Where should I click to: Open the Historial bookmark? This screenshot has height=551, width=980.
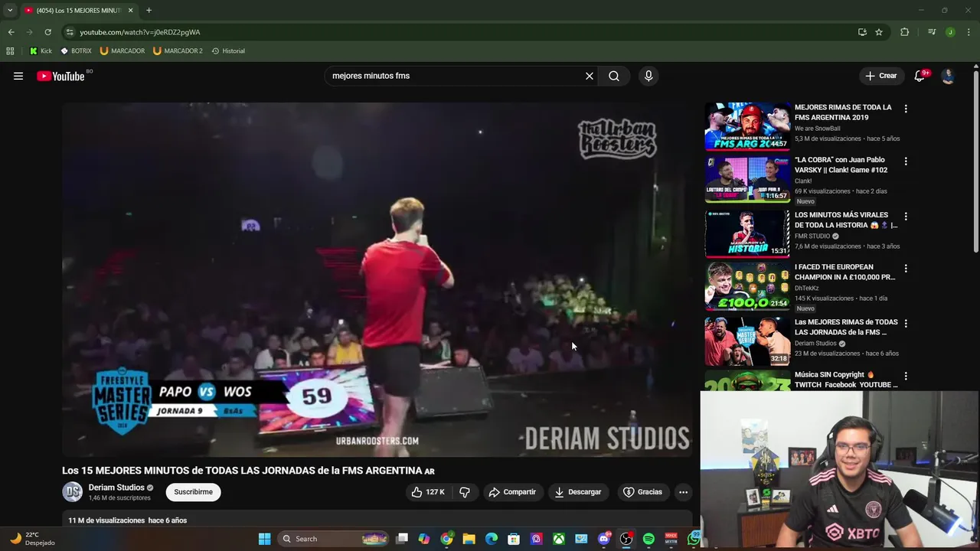click(228, 51)
